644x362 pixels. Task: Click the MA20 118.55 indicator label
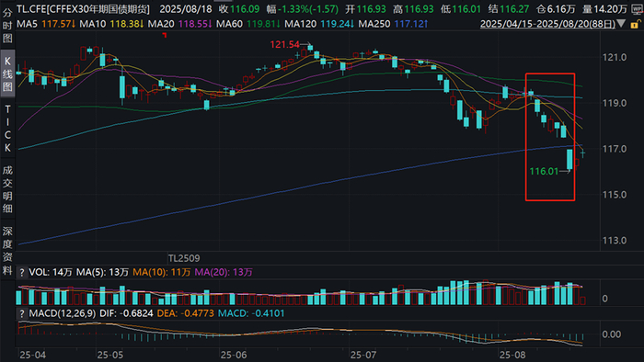179,24
